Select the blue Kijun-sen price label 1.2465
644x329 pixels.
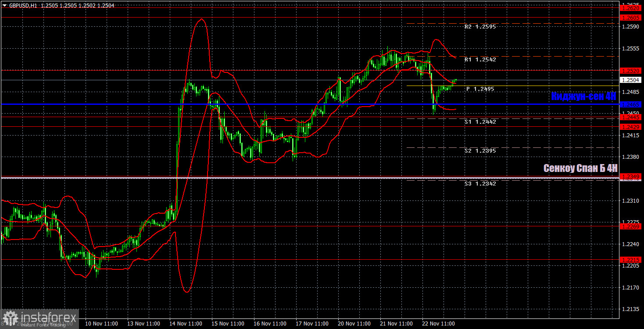click(631, 104)
